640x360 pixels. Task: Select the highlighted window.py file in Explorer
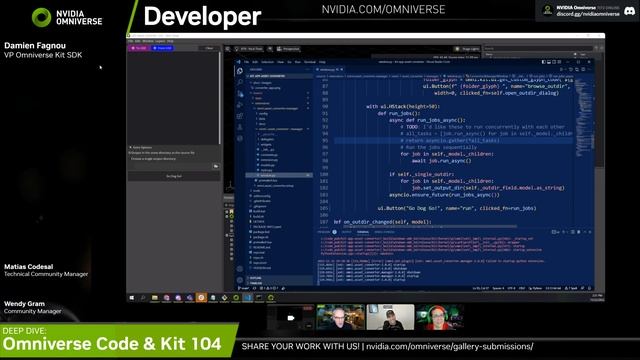[279, 175]
